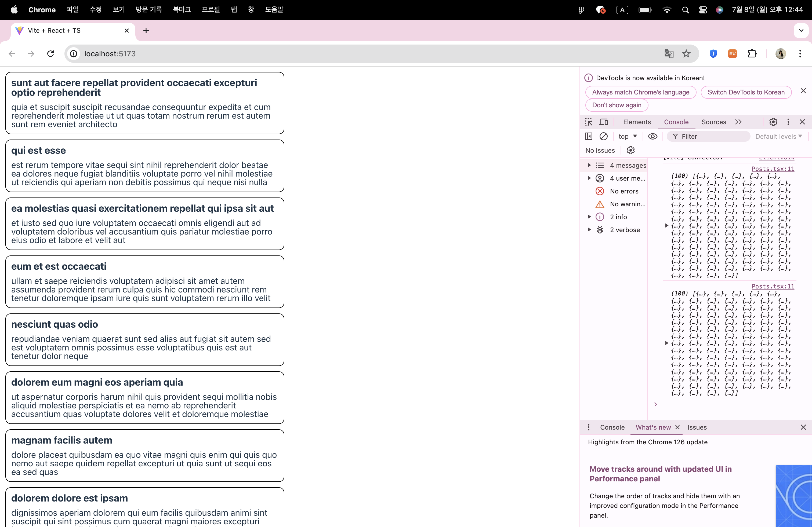Bookmark this page with the star icon
812x527 pixels.
pyautogui.click(x=686, y=53)
